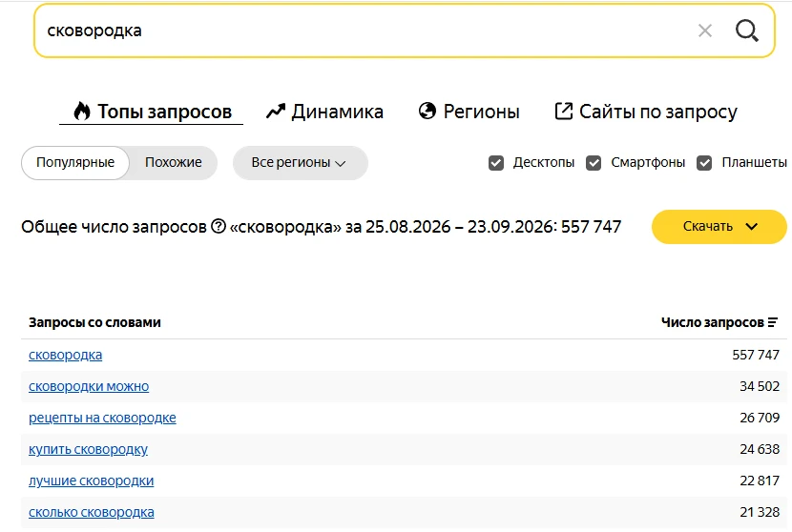Viewport: 792px width, 532px height.
Task: Open the сковородки можно query link
Action: point(89,387)
